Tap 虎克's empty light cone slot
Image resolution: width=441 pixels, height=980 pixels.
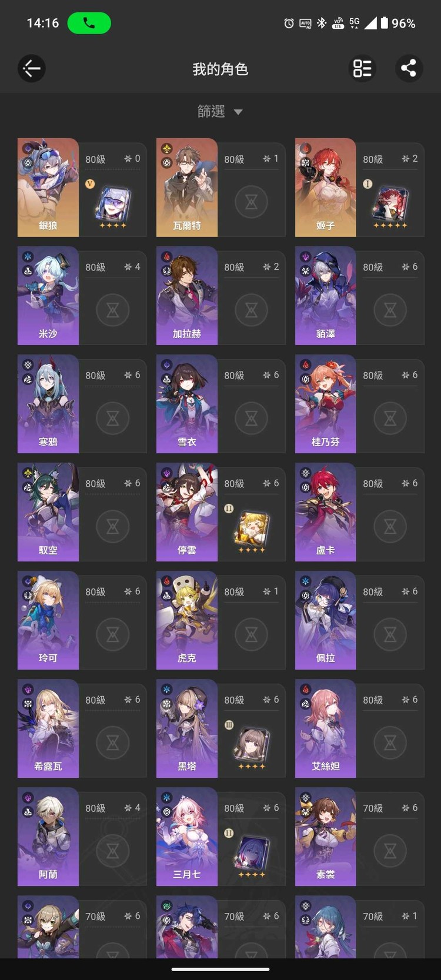coord(252,635)
